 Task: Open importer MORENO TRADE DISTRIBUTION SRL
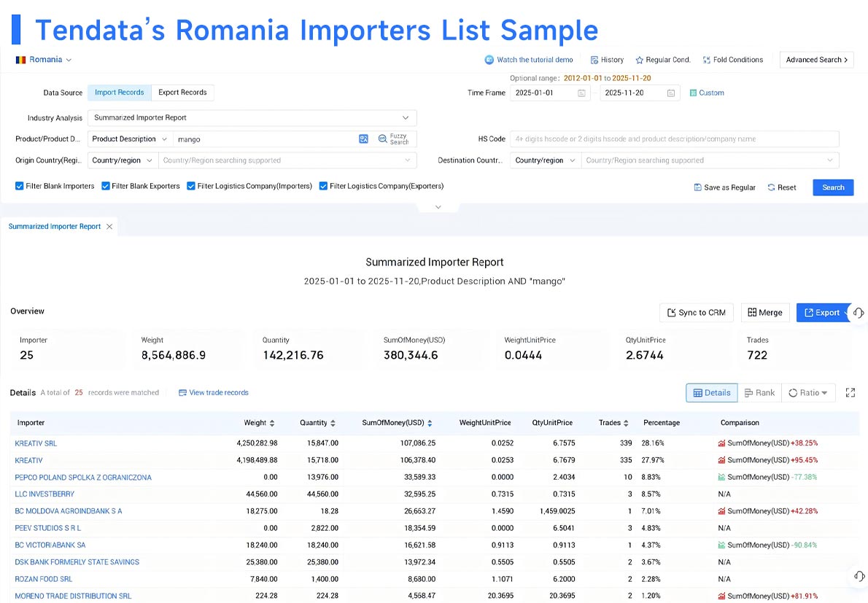tap(73, 596)
